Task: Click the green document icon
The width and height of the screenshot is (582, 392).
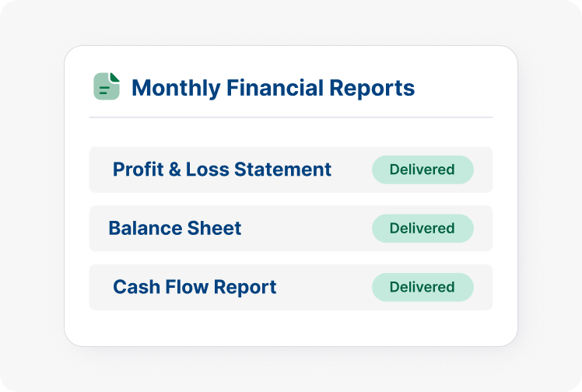Action: pyautogui.click(x=107, y=86)
